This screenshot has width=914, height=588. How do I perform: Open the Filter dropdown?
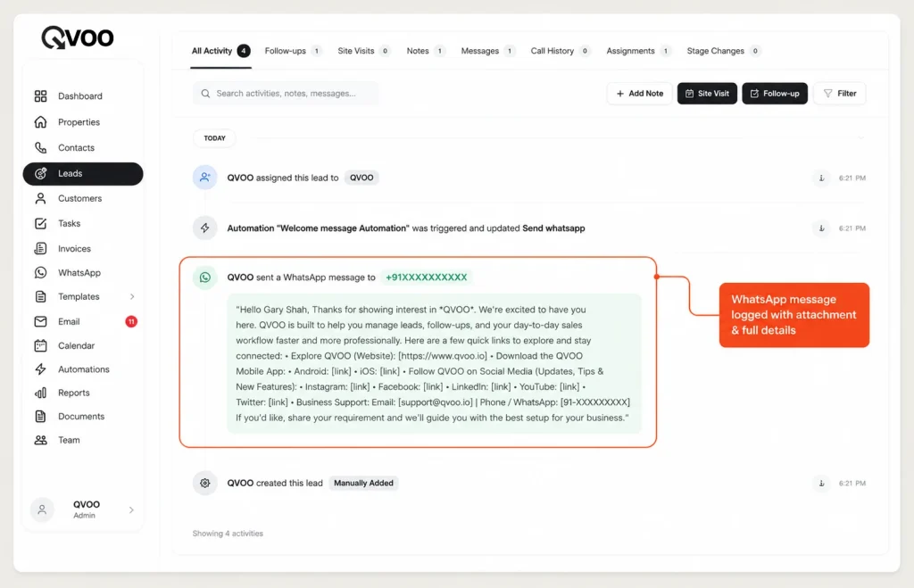(840, 93)
